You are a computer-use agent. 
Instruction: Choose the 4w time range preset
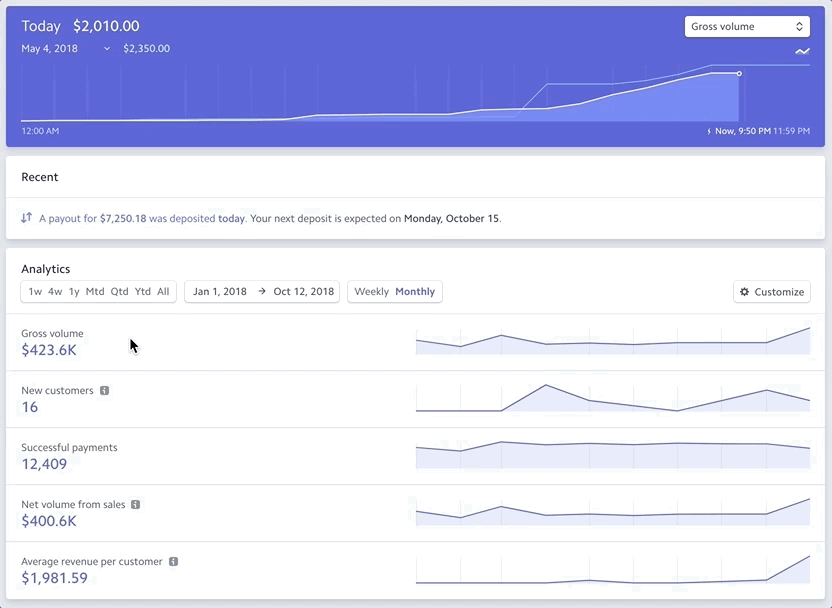pyautogui.click(x=55, y=292)
